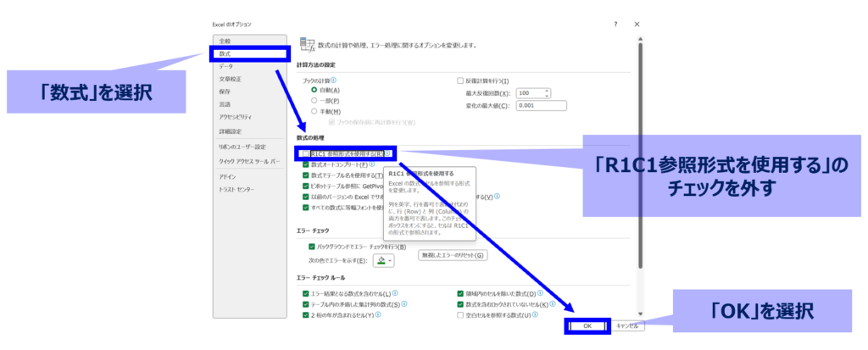Click the vertical scrollbar of options pane

tap(641, 155)
